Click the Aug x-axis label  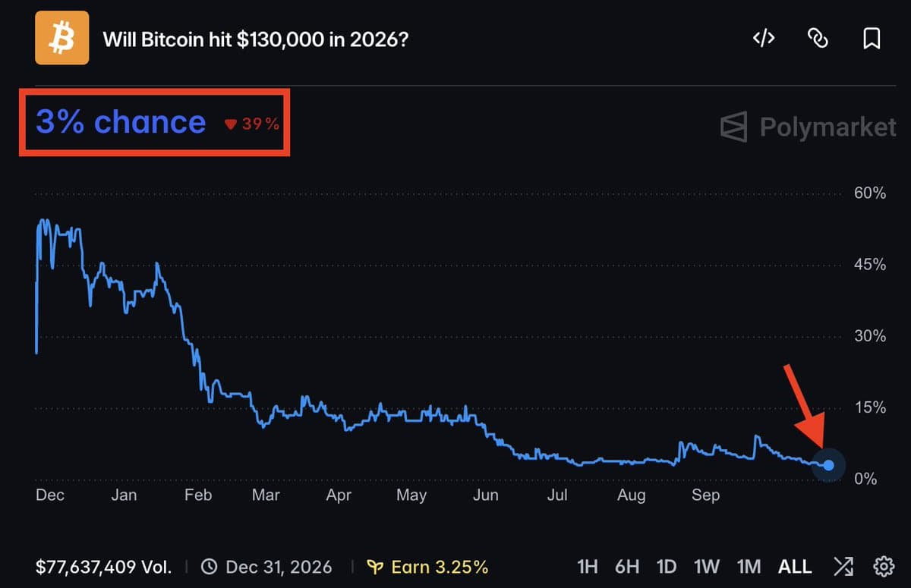pyautogui.click(x=632, y=495)
